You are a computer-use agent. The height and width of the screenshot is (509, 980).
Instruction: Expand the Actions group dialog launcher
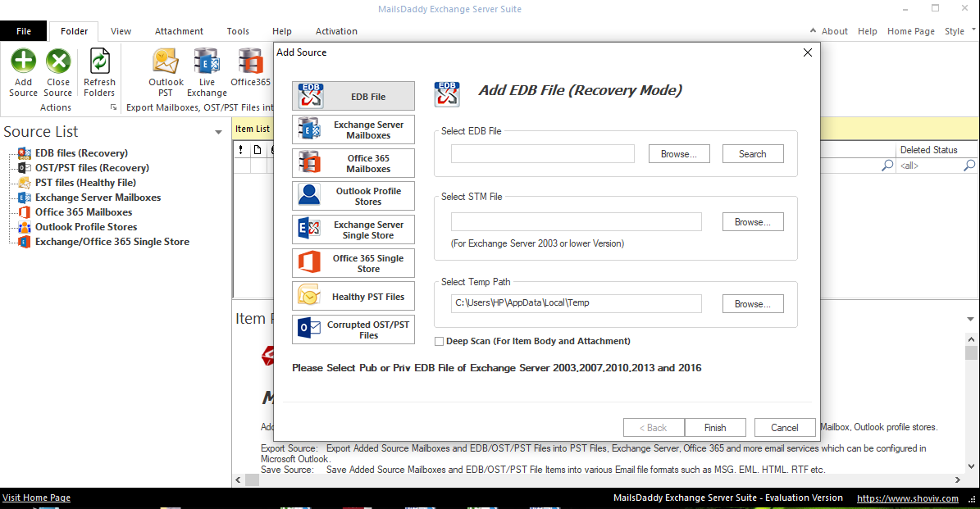click(x=113, y=107)
